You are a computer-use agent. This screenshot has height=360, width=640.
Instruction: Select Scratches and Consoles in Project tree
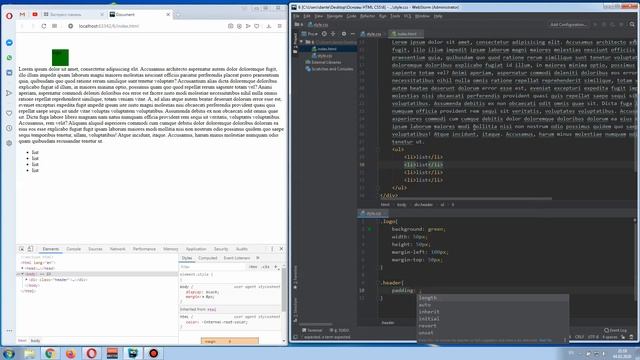pos(329,69)
